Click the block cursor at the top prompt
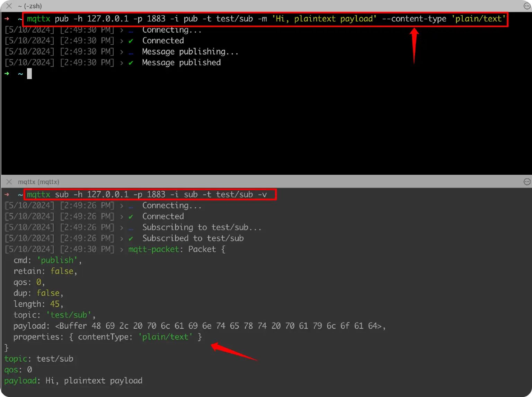 [x=29, y=74]
